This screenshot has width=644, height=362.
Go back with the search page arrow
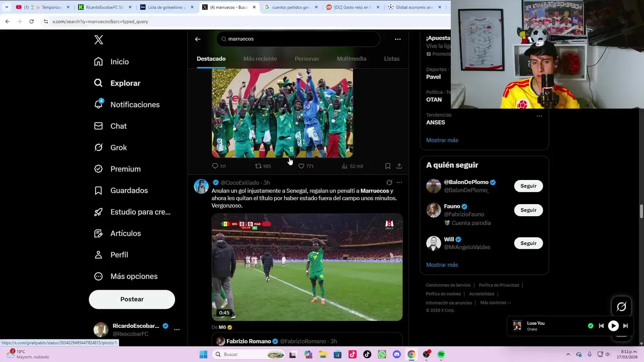pyautogui.click(x=198, y=39)
